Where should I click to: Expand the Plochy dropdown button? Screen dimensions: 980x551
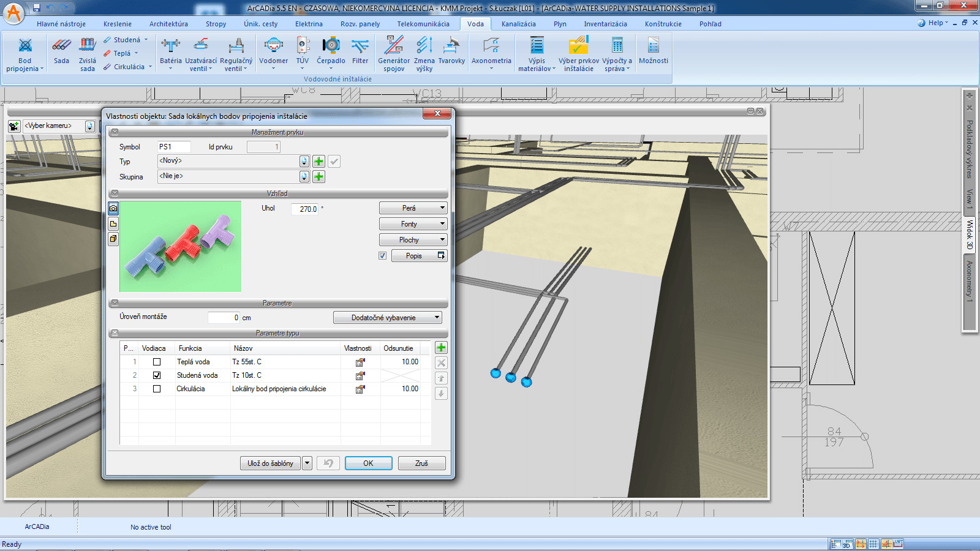[413, 240]
